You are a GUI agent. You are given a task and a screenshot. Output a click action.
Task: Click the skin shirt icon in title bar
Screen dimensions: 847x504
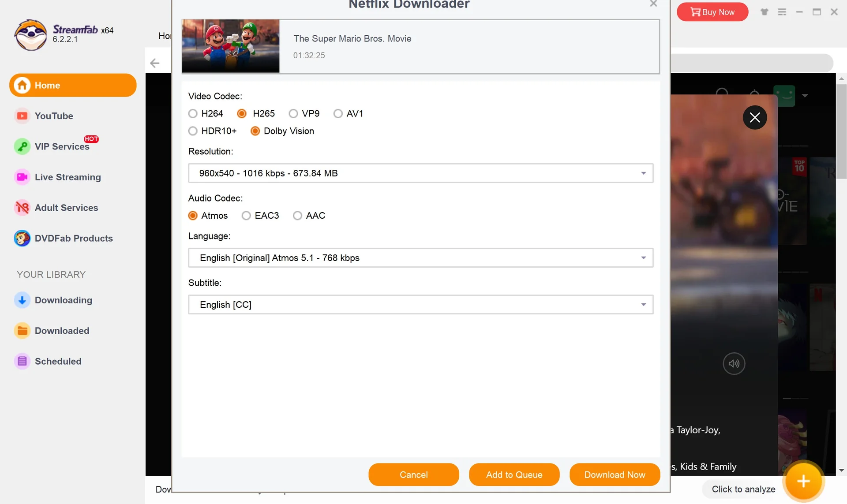coord(765,12)
